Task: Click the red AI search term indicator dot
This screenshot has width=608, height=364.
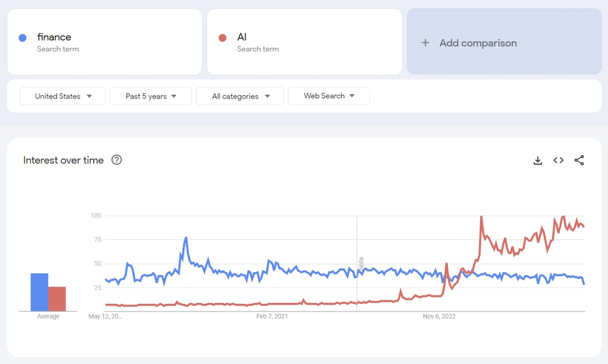Action: [x=222, y=37]
